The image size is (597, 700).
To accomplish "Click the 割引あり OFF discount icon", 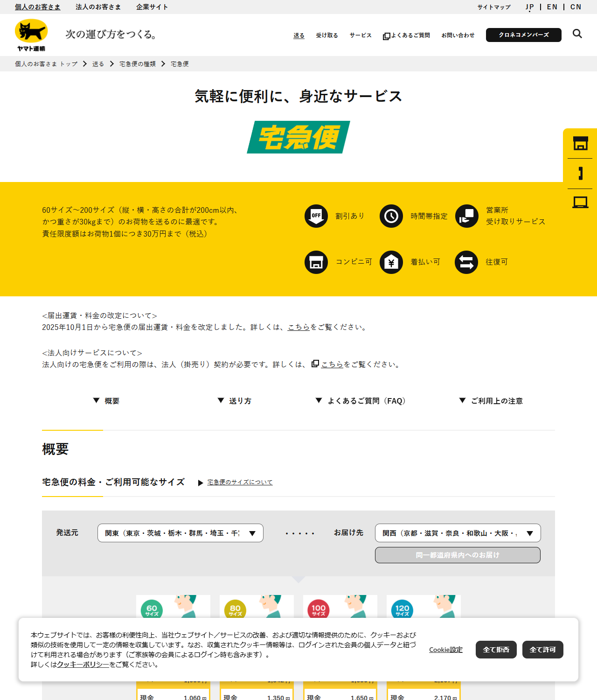I will coord(316,216).
